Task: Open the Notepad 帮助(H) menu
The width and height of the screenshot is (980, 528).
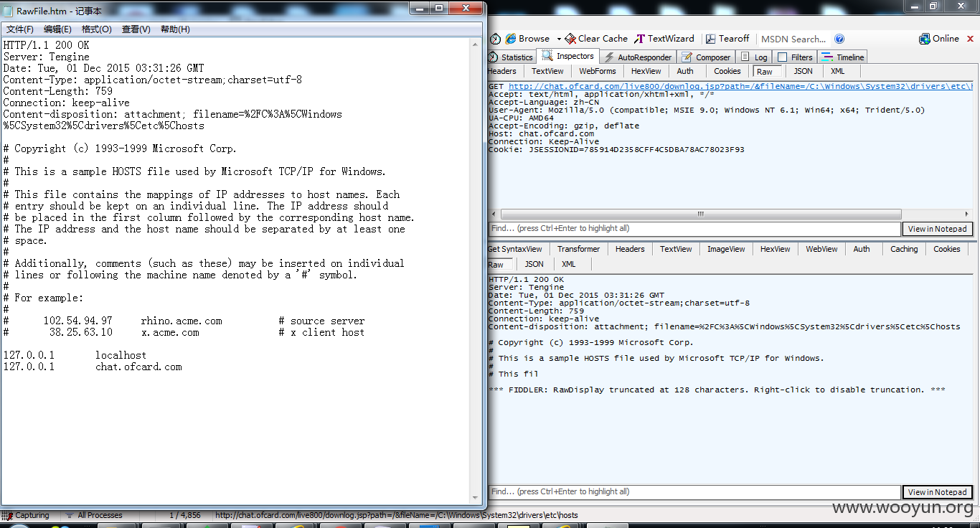Action: pos(175,29)
